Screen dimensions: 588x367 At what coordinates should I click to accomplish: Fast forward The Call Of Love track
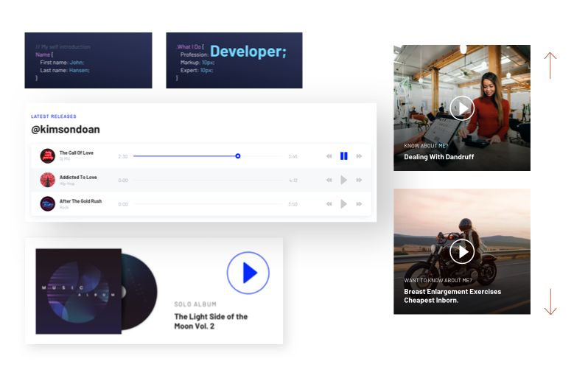(x=359, y=156)
